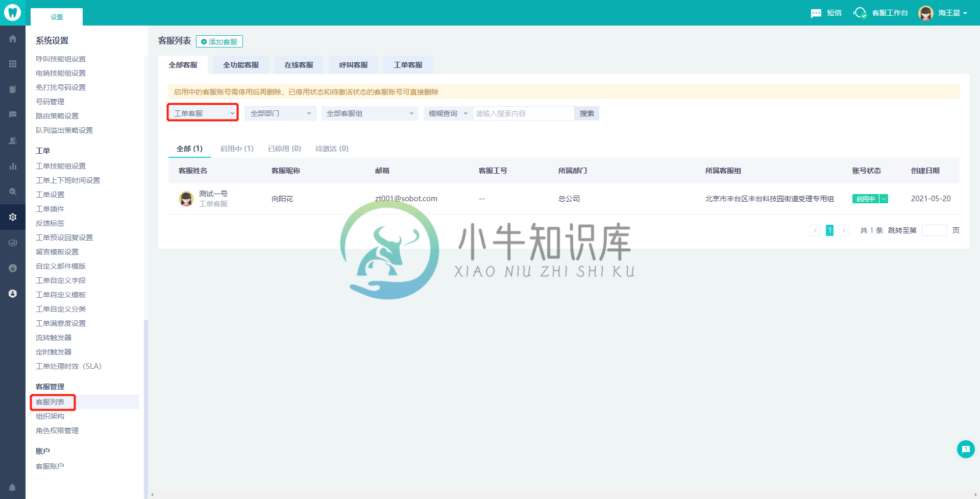This screenshot has width=980, height=499.
Task: Click the 搜索 button
Action: tap(587, 113)
